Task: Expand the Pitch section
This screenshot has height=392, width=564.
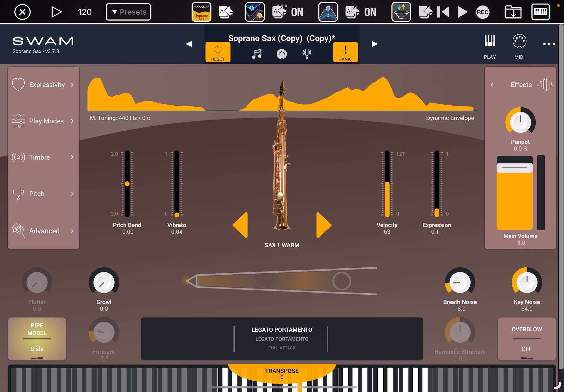Action: click(43, 194)
